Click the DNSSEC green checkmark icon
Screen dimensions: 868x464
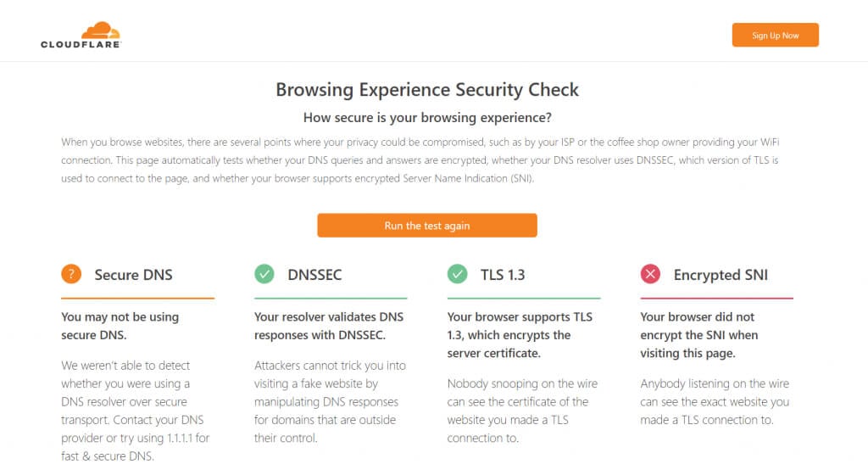click(x=264, y=274)
